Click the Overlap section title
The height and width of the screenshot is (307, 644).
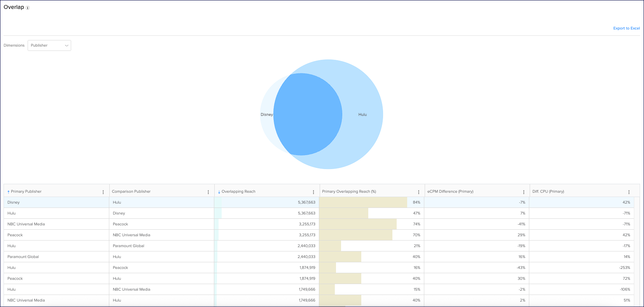click(14, 7)
